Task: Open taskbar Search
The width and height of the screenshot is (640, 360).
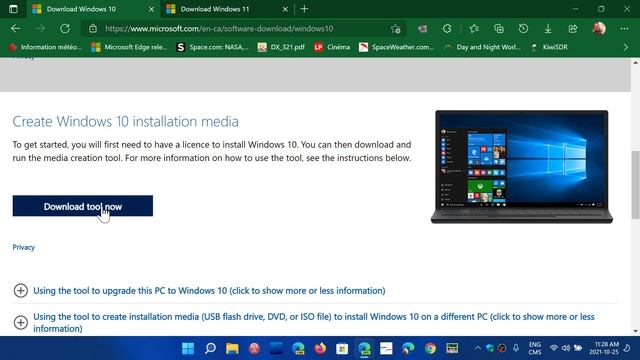Action: pyautogui.click(x=210, y=348)
